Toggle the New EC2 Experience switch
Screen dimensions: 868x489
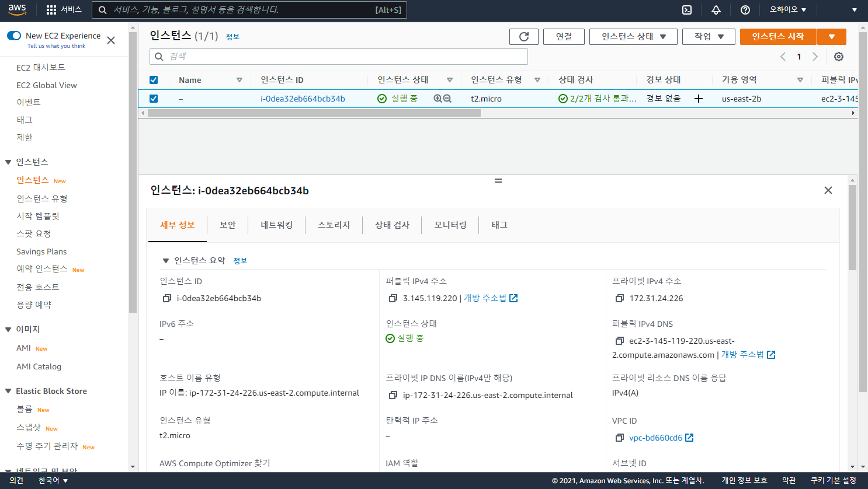pos(14,36)
